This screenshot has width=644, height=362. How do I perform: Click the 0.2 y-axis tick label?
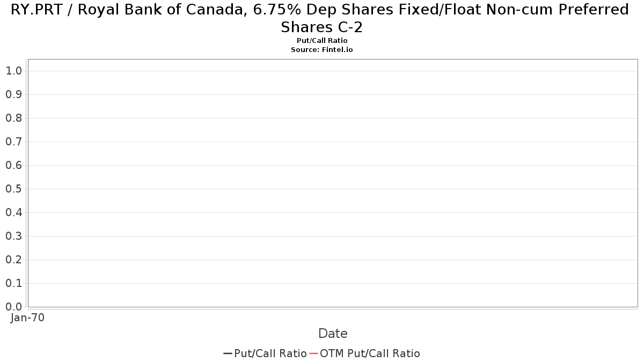[13, 260]
